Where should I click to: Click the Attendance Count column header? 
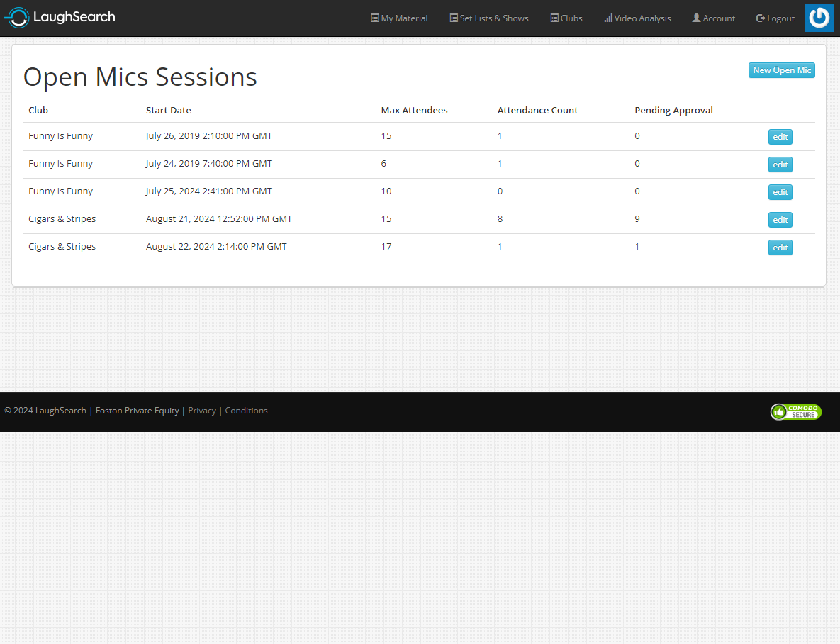tap(537, 111)
